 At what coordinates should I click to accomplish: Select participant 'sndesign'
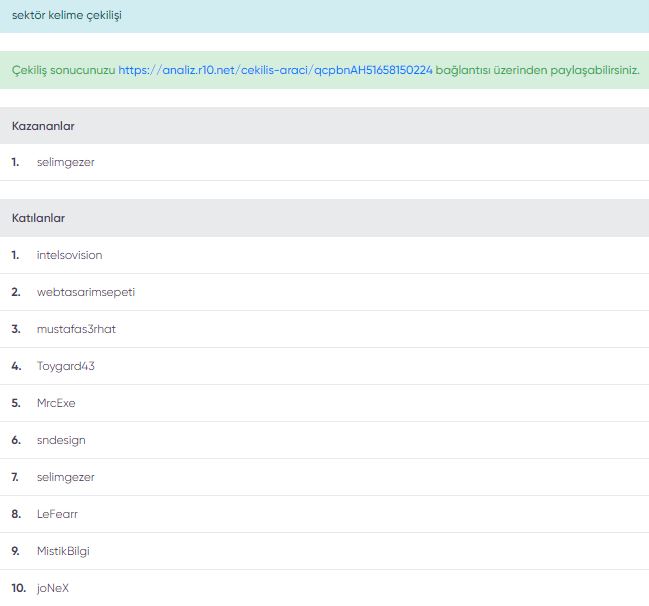coord(61,440)
